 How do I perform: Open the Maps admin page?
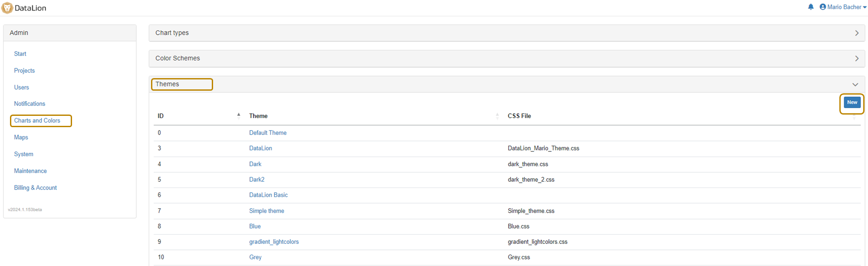(x=21, y=138)
